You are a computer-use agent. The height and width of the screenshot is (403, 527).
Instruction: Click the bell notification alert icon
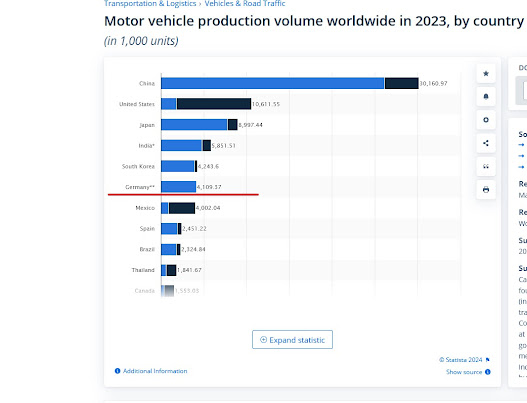click(x=486, y=96)
